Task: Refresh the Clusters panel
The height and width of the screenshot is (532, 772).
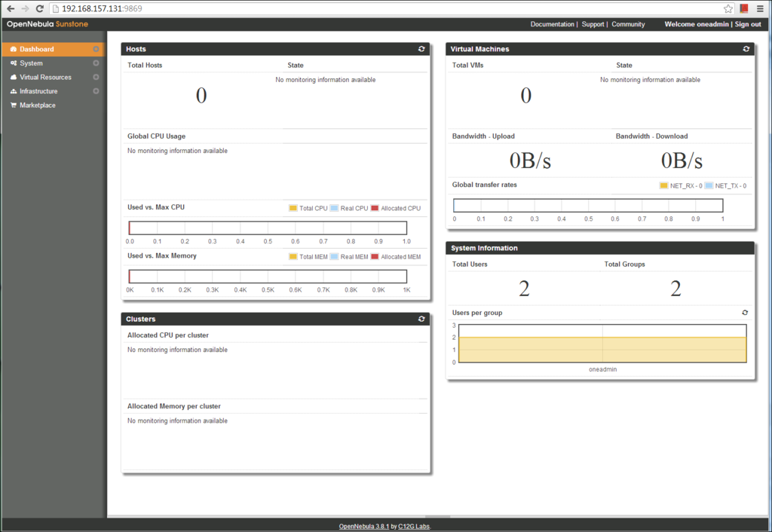Action: (421, 319)
